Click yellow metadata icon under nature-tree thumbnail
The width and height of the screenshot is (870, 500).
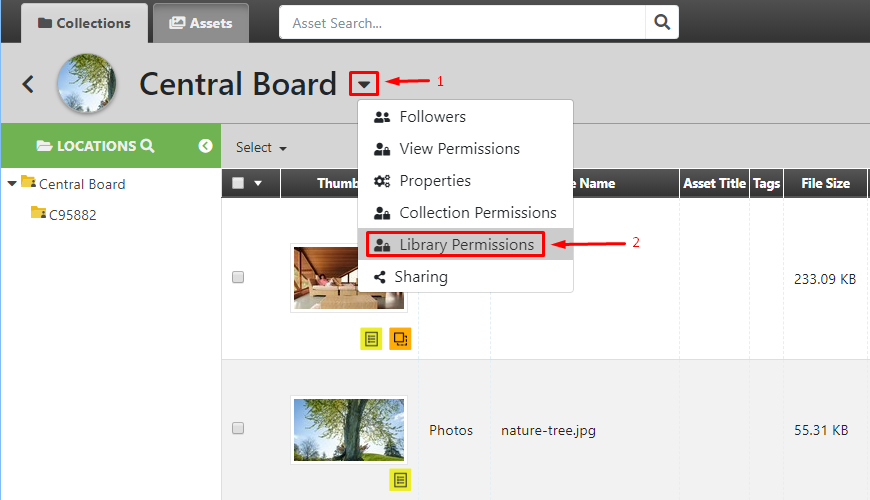pyautogui.click(x=400, y=480)
